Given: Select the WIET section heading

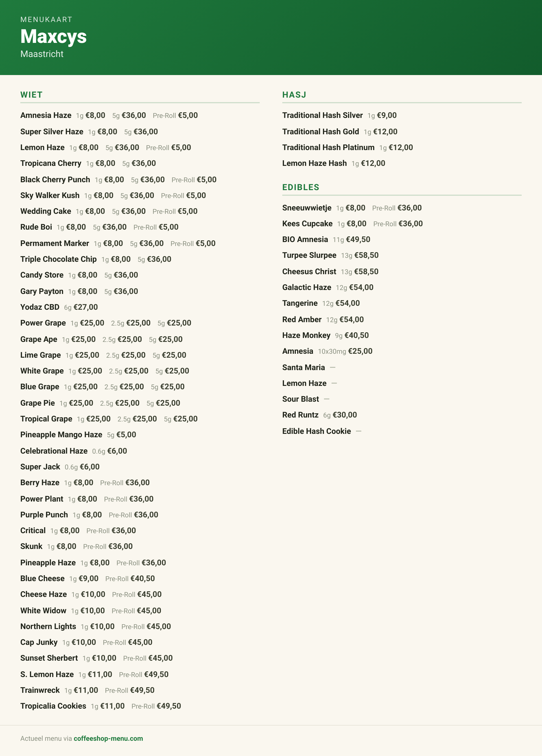Looking at the screenshot, I should (x=31, y=95).
